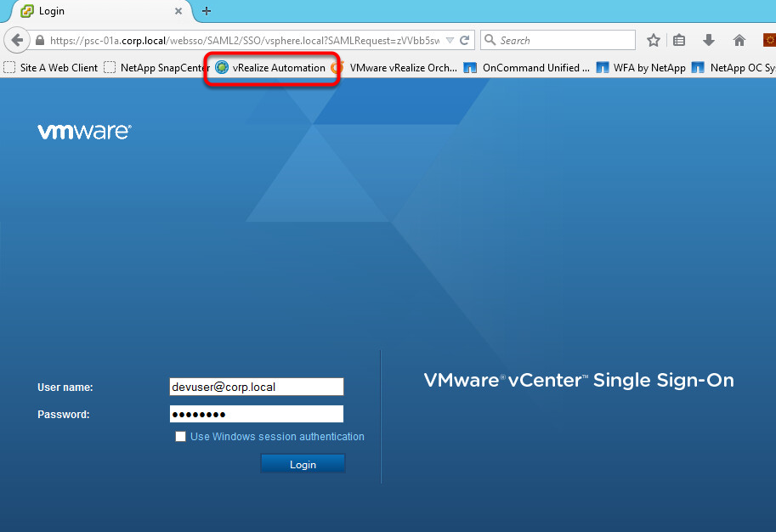776x532 pixels.
Task: Click the NetApp SnapCenter placeholder icon
Action: click(110, 68)
